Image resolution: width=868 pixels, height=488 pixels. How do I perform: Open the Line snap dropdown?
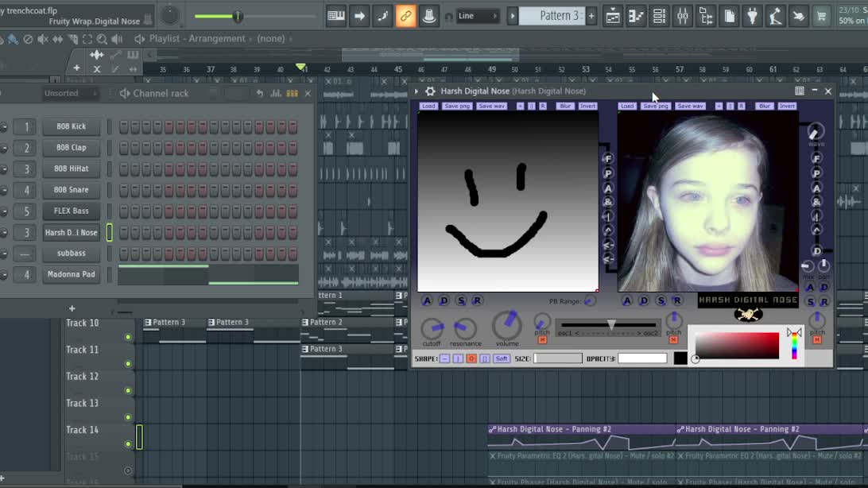(477, 15)
